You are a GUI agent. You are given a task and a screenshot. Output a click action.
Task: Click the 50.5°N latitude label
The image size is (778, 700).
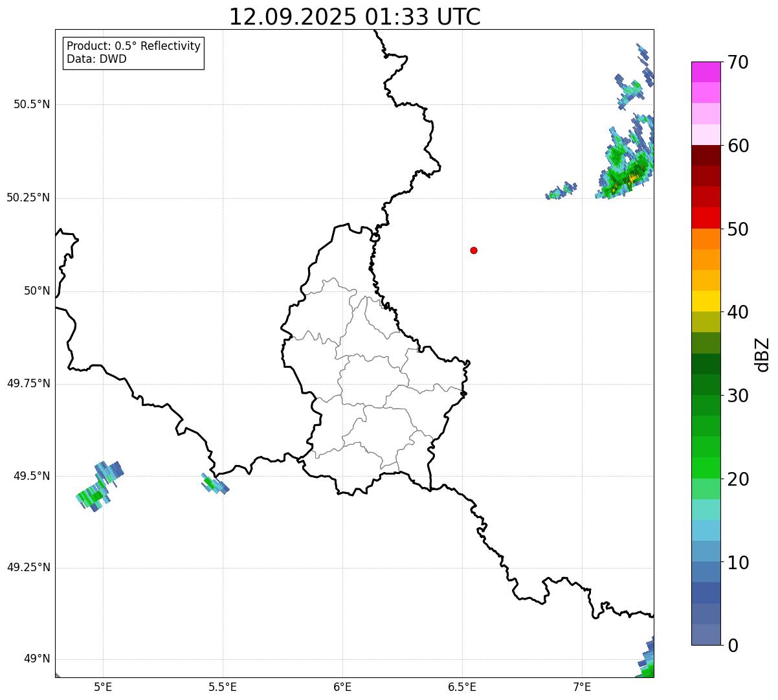(32, 104)
